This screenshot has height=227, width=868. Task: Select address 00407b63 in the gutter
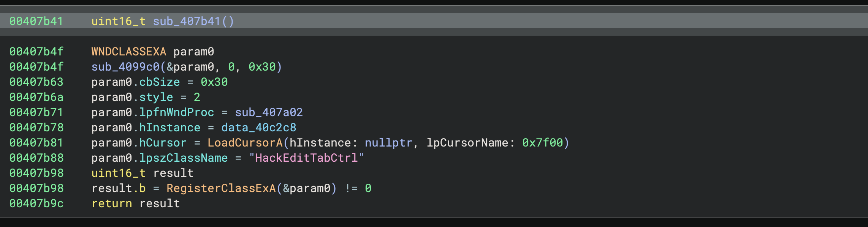tap(36, 82)
